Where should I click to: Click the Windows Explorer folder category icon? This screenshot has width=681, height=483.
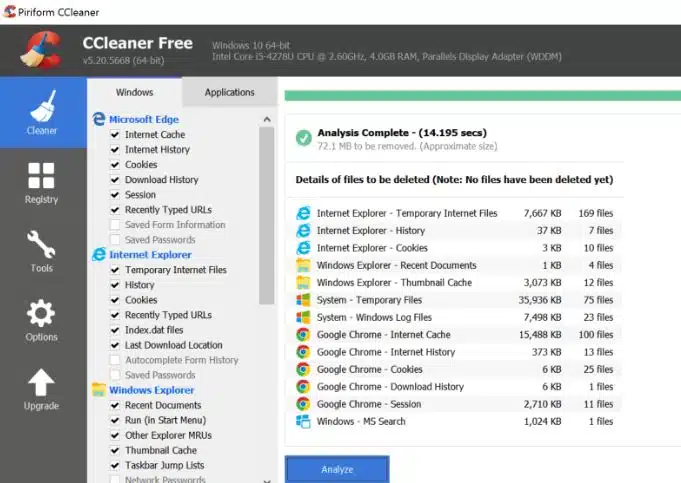(99, 390)
